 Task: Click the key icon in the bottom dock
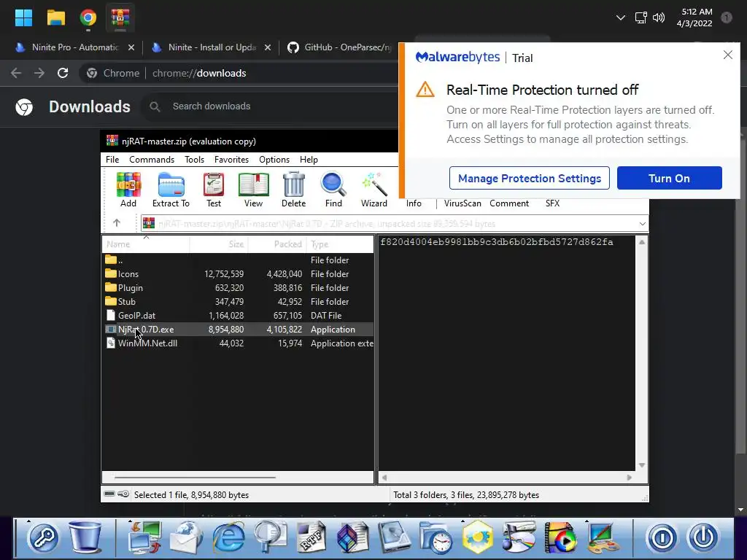tap(43, 538)
